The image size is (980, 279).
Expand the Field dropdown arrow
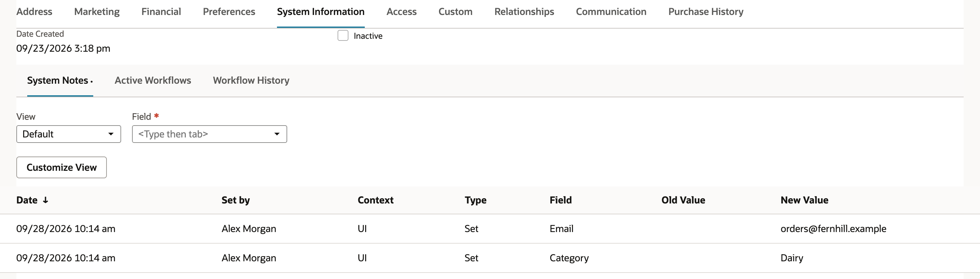click(277, 134)
